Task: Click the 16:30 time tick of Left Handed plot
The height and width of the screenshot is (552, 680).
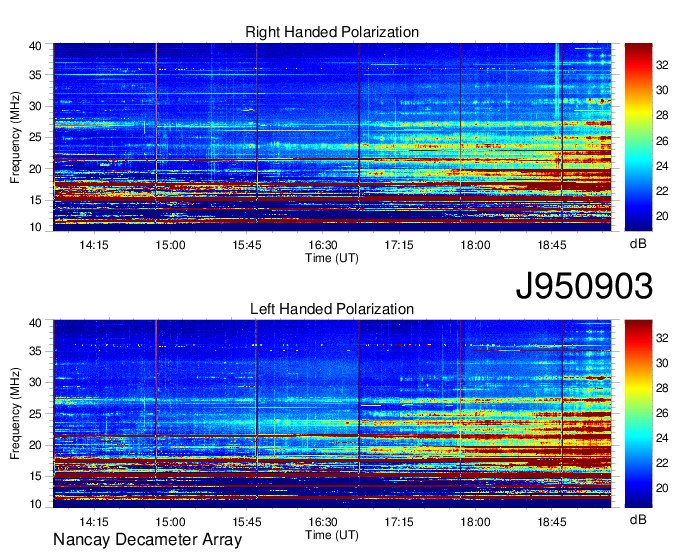Action: [323, 522]
